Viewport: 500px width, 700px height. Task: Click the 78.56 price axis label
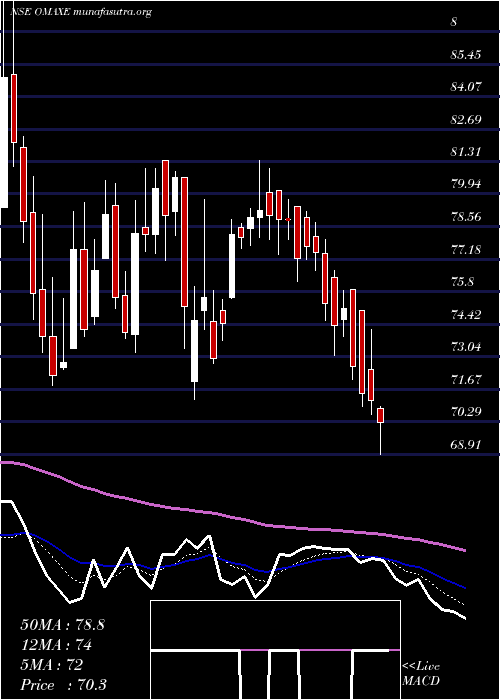pyautogui.click(x=466, y=217)
